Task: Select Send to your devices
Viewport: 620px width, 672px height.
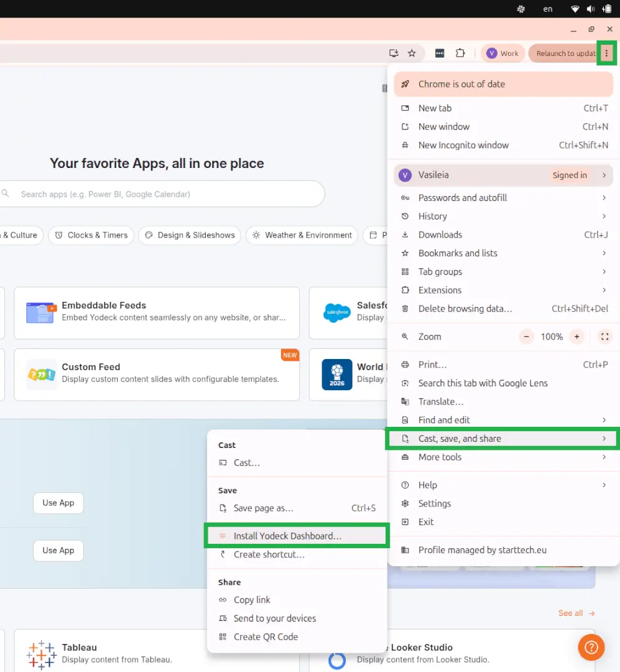Action: point(297,618)
